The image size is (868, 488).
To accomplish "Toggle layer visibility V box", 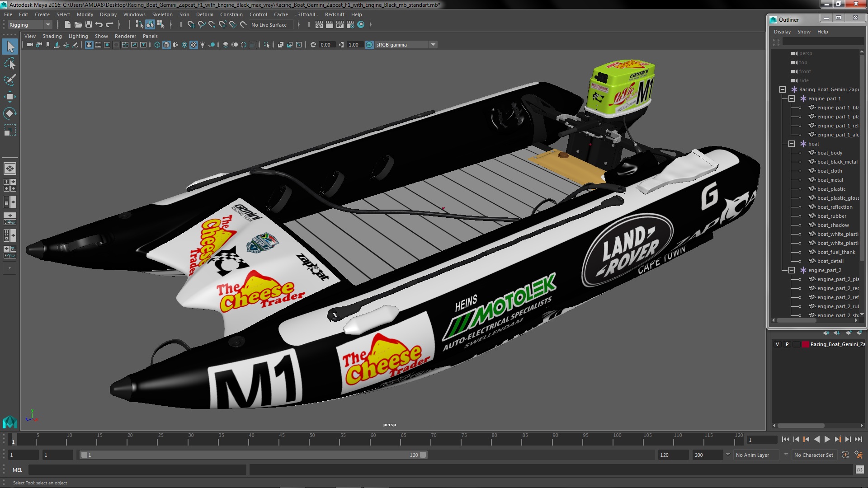I will pyautogui.click(x=778, y=344).
